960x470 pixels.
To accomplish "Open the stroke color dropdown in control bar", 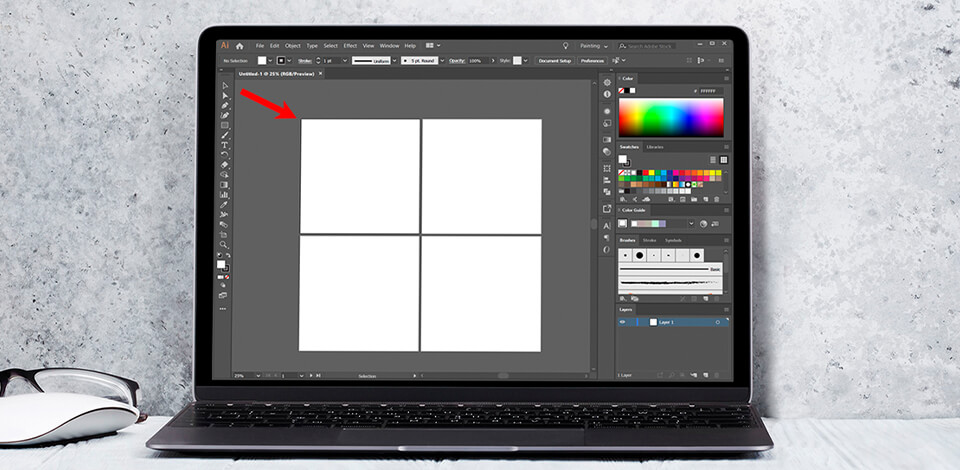I will (289, 61).
